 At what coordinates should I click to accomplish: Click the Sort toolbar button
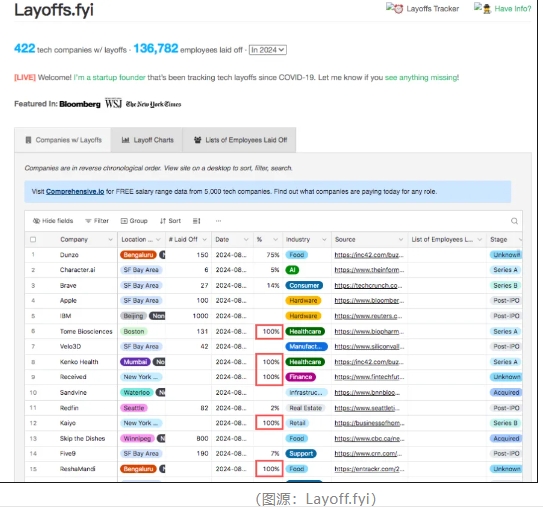pyautogui.click(x=170, y=221)
